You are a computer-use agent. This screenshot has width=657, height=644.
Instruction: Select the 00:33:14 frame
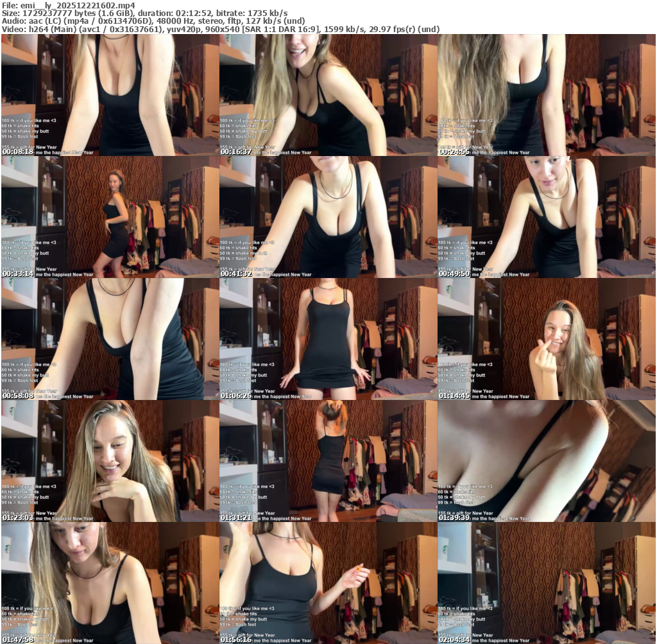(110, 217)
